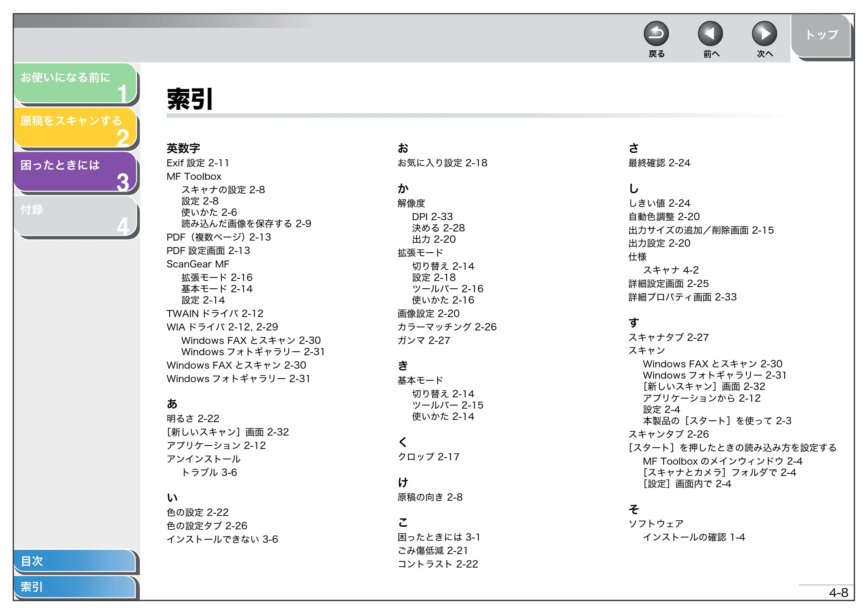Open entry クロップ 2-17

[x=428, y=457]
